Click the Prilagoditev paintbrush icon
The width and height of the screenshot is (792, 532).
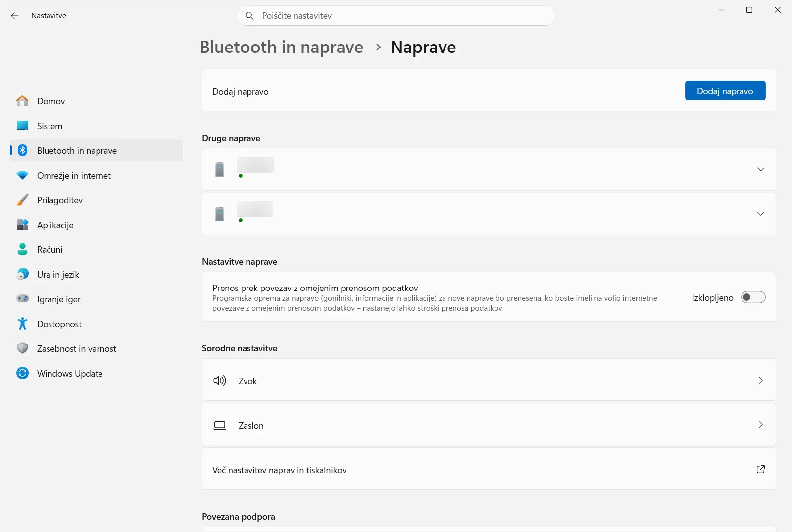click(22, 200)
